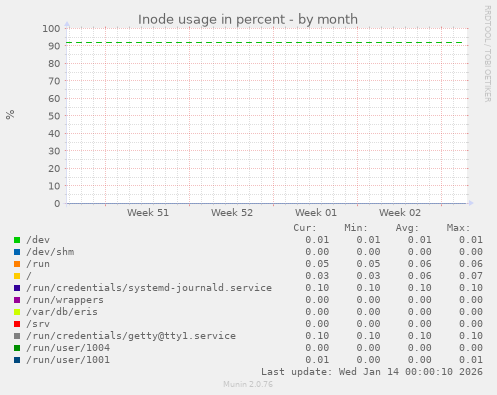Viewport: 497px width, 395px height.
Task: Click the green /dev legend swatch
Action: [17, 240]
